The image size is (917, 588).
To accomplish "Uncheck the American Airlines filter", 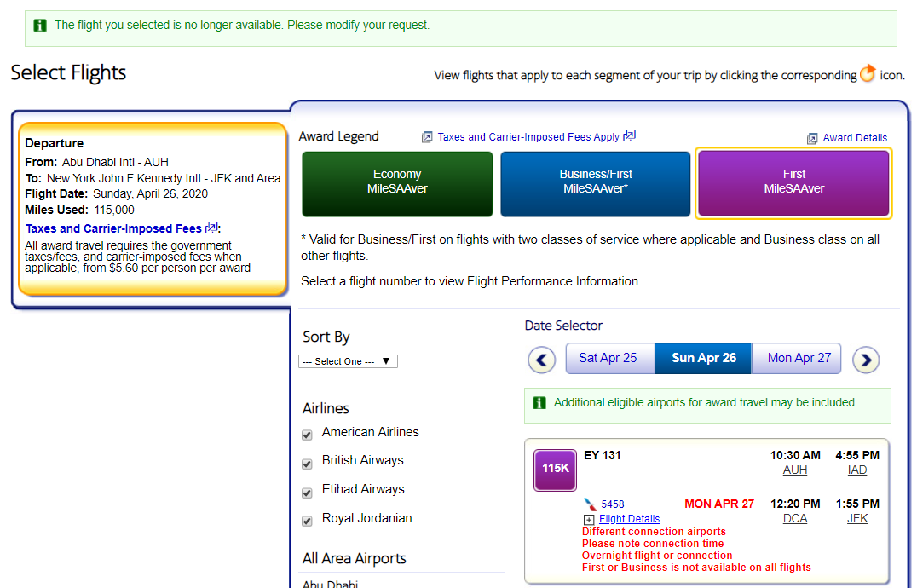I will point(307,435).
